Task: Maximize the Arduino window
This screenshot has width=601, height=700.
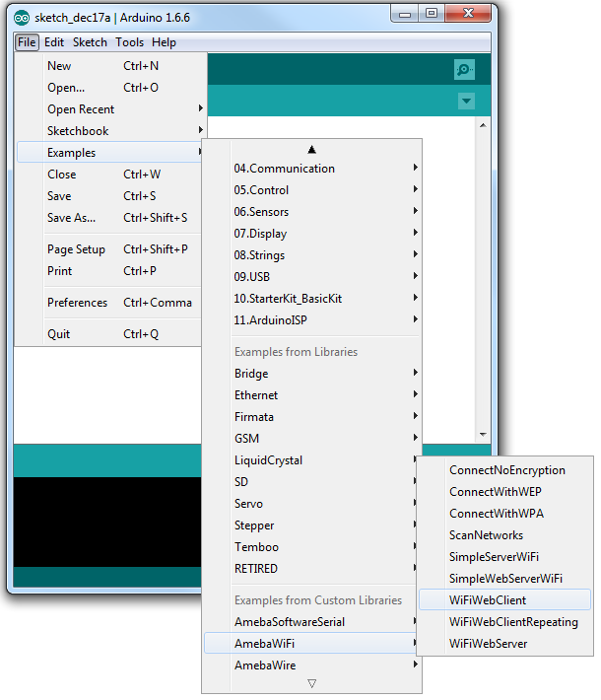Action: tap(431, 14)
